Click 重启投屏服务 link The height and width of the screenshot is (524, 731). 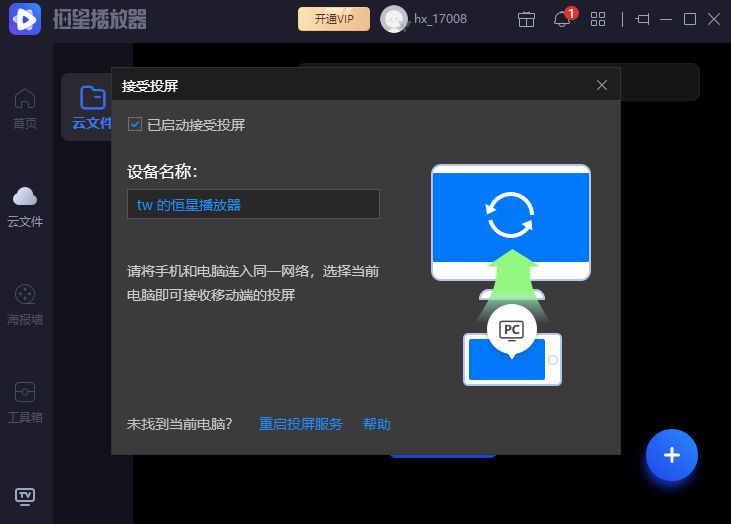(x=301, y=424)
